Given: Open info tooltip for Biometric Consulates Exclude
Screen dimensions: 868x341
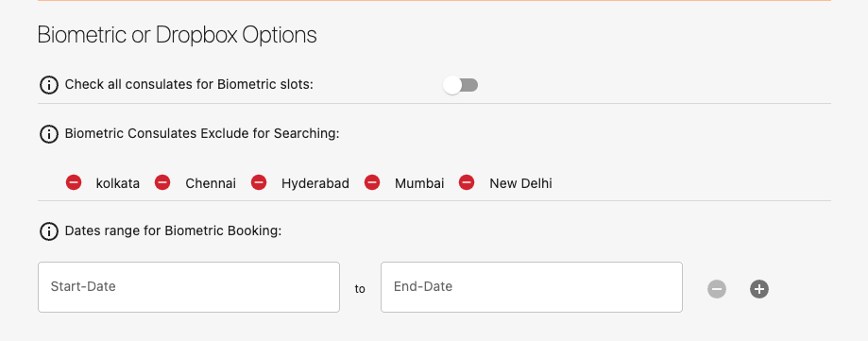Looking at the screenshot, I should 49,134.
